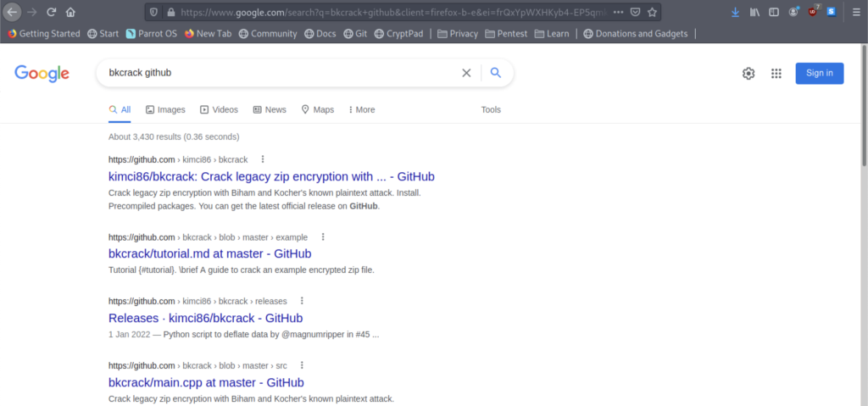This screenshot has height=406, width=868.
Task: Open the Privacy bookmarks folder
Action: 458,34
